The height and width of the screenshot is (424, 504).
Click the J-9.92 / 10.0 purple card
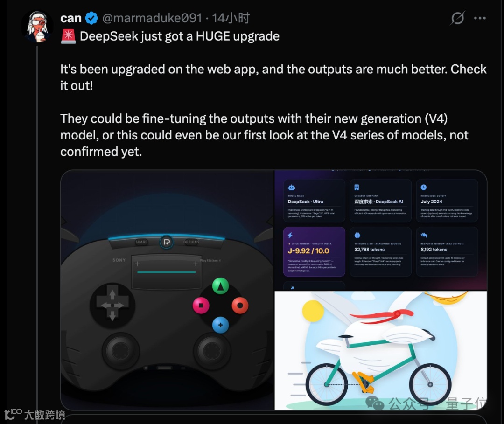tap(314, 252)
